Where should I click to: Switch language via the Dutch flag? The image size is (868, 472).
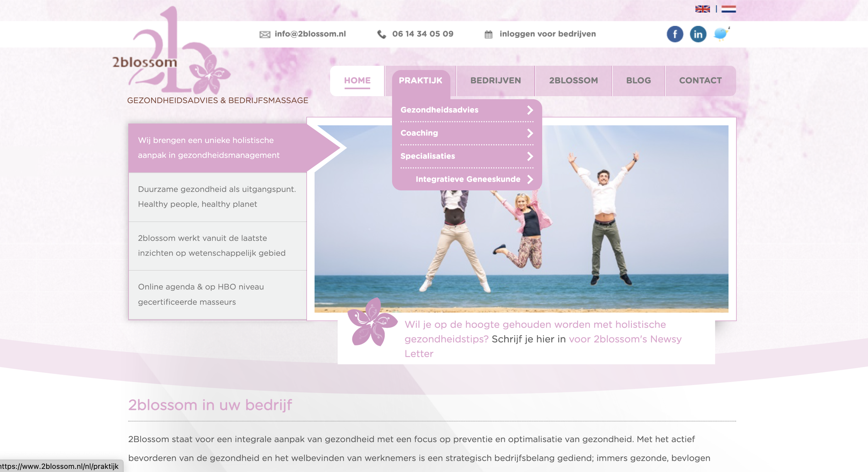click(x=728, y=9)
